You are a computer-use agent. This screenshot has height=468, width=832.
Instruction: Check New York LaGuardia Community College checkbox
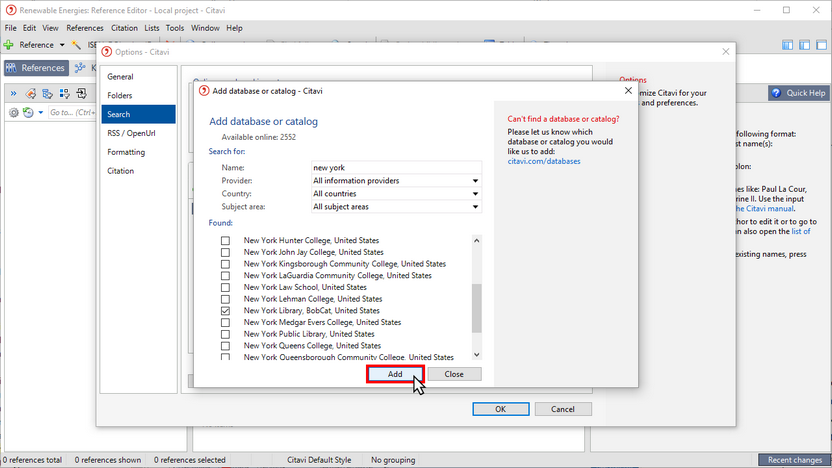(x=226, y=276)
